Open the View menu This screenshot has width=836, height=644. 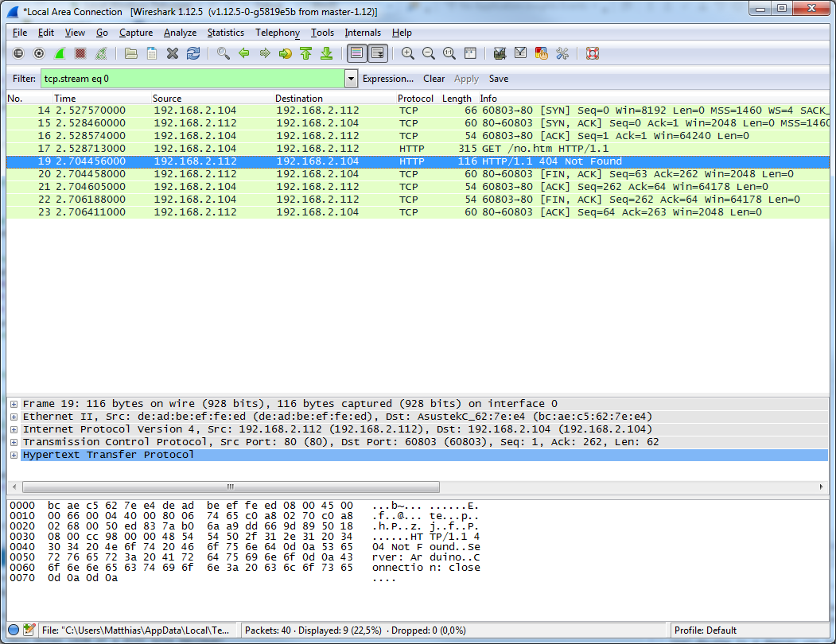click(x=75, y=33)
